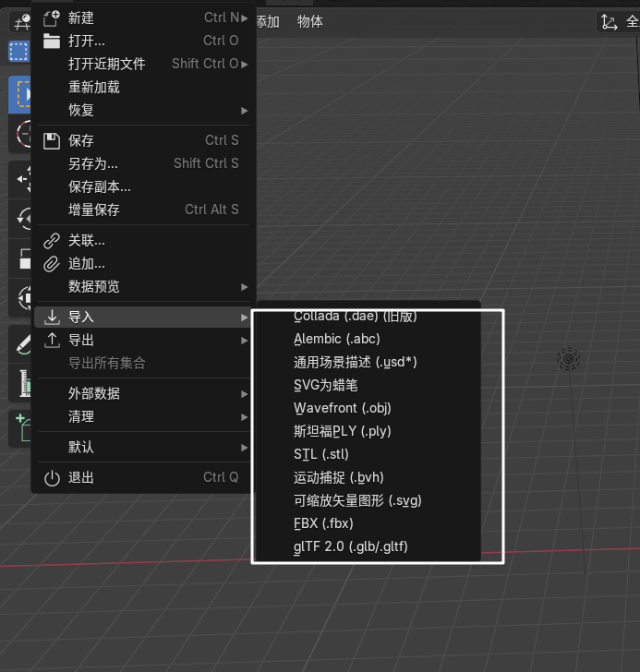640x672 pixels.
Task: Import a glTF 2.0 (.glb/.gltf) file
Action: coord(351,546)
